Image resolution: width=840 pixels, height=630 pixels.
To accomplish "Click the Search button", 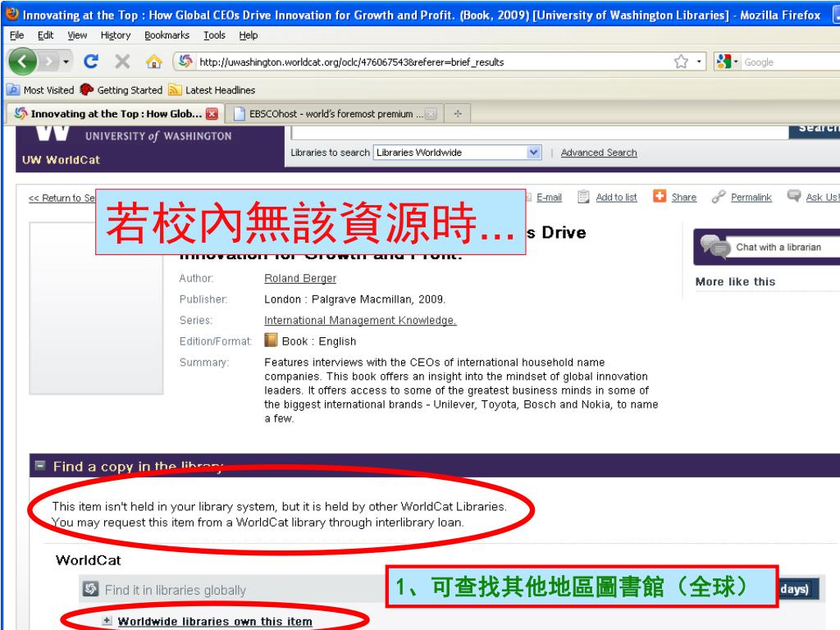I will tap(815, 131).
